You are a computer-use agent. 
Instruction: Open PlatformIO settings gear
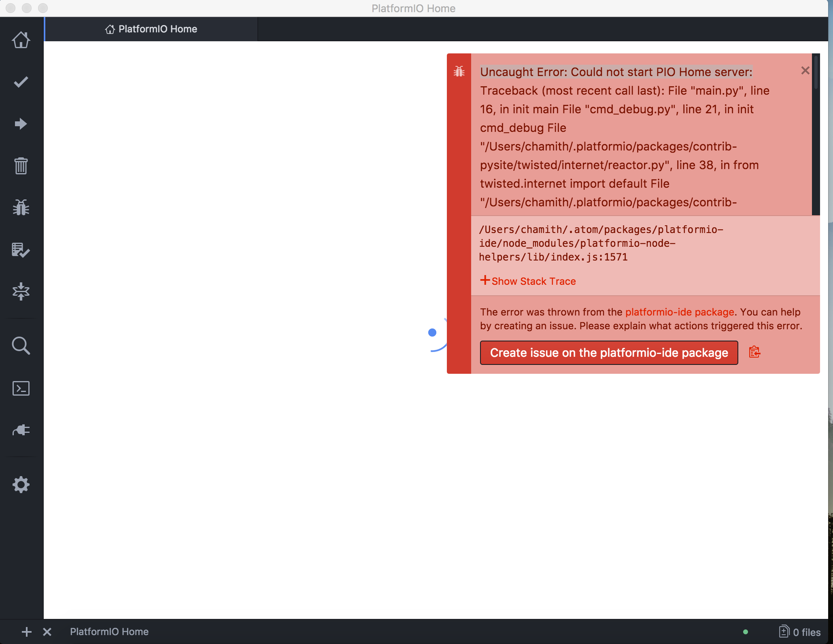[x=21, y=484]
